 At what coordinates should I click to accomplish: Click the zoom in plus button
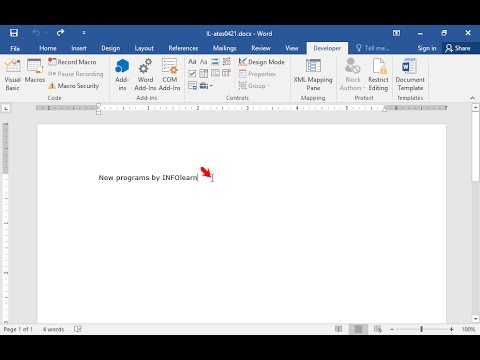(451, 329)
